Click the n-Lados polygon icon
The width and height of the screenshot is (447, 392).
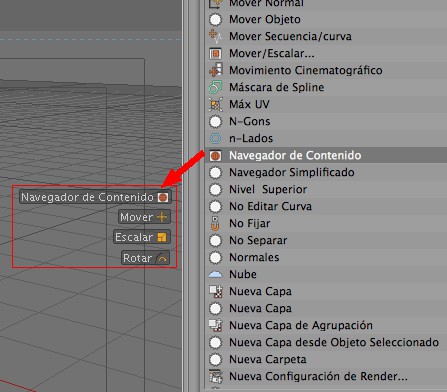215,139
